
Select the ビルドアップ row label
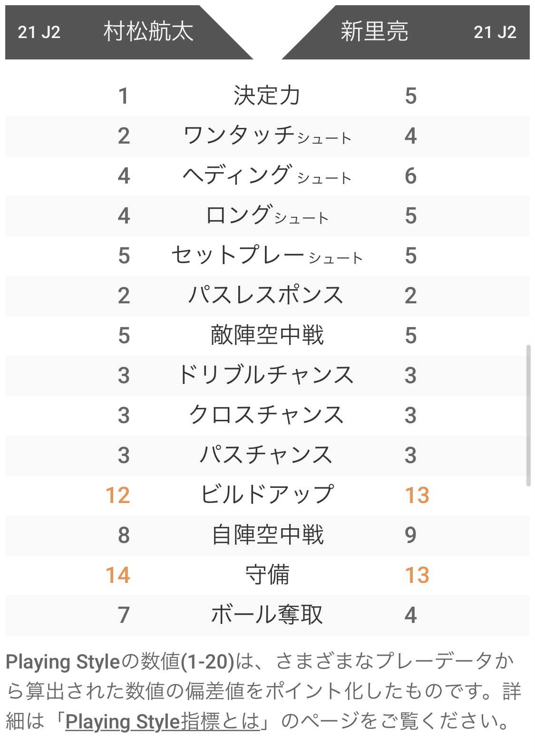pyautogui.click(x=267, y=495)
